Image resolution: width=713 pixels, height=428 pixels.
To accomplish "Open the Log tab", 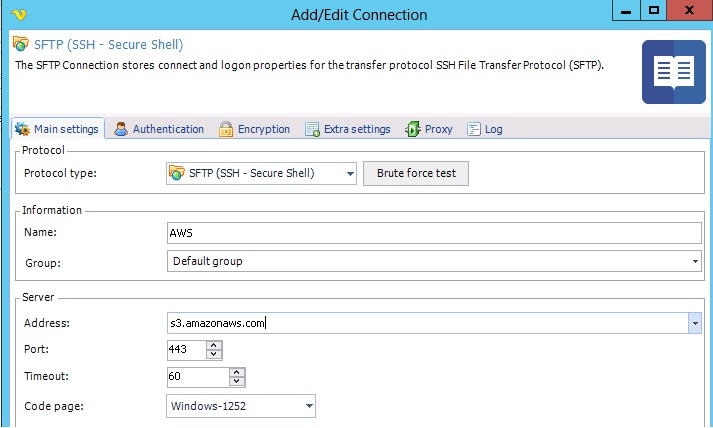I will (x=485, y=129).
